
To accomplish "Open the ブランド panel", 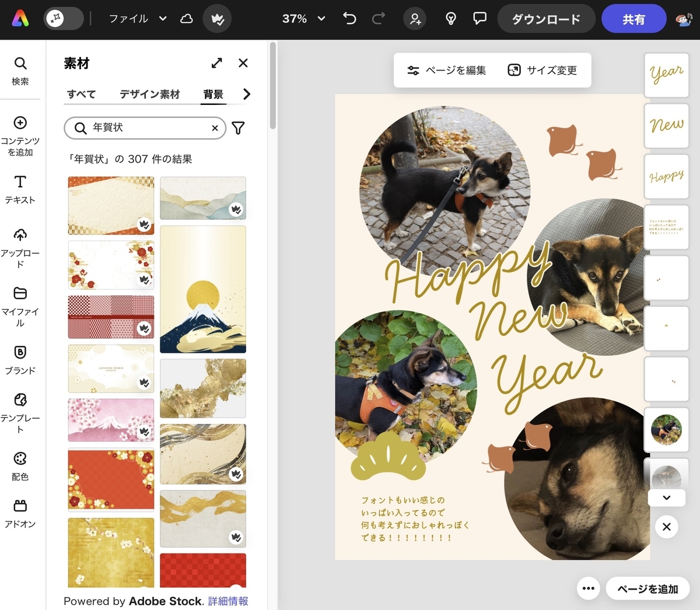I will (20, 355).
